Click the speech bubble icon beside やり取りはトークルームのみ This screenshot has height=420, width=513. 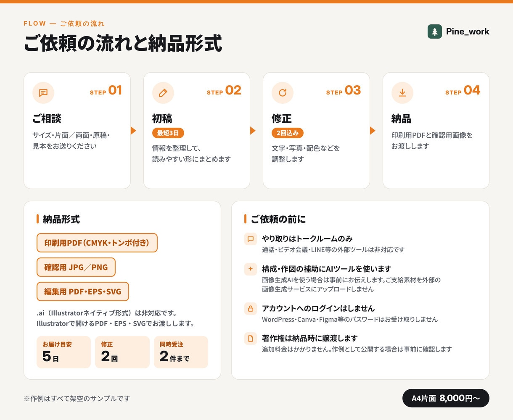click(x=251, y=239)
